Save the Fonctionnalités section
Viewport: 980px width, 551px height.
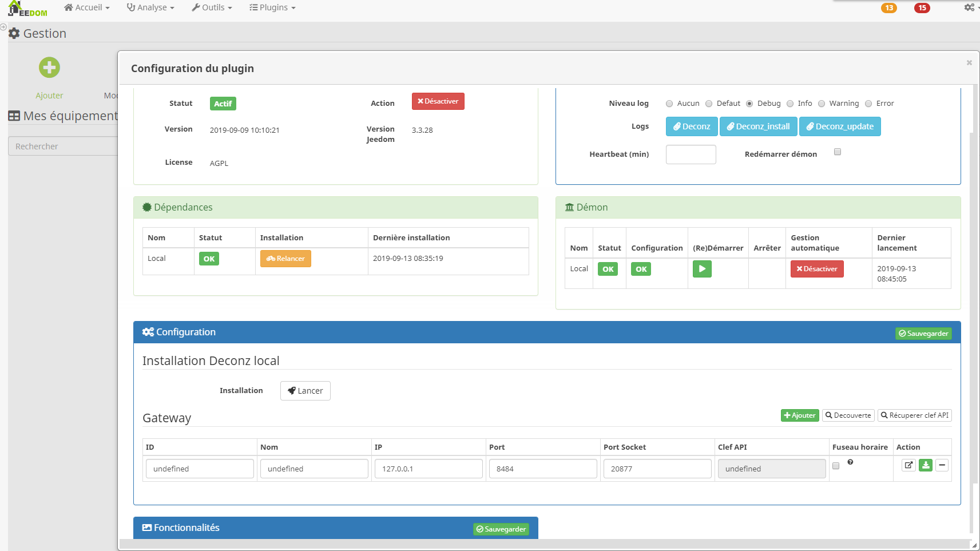pos(501,529)
